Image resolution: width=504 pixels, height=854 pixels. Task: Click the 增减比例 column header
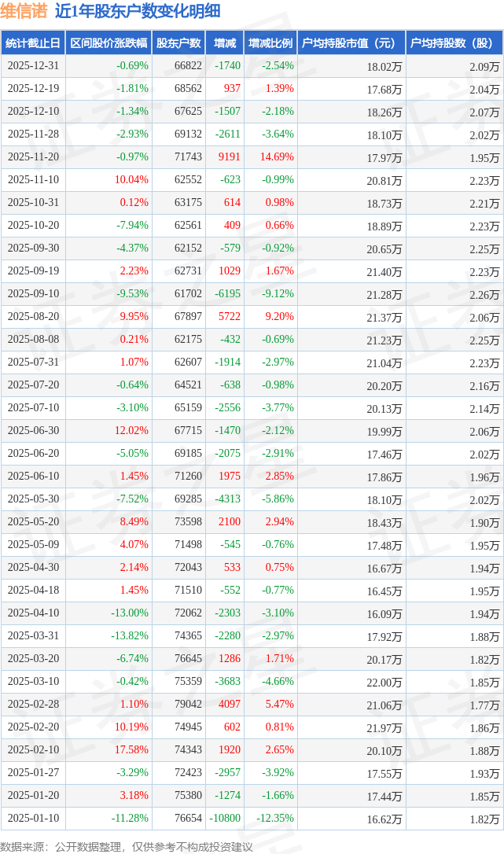point(270,43)
